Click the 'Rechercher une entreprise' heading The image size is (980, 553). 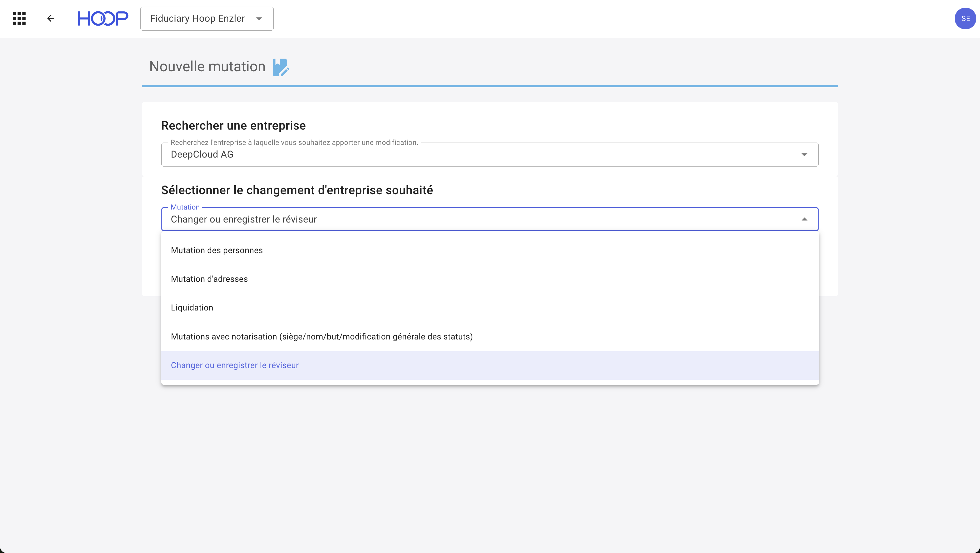click(233, 126)
